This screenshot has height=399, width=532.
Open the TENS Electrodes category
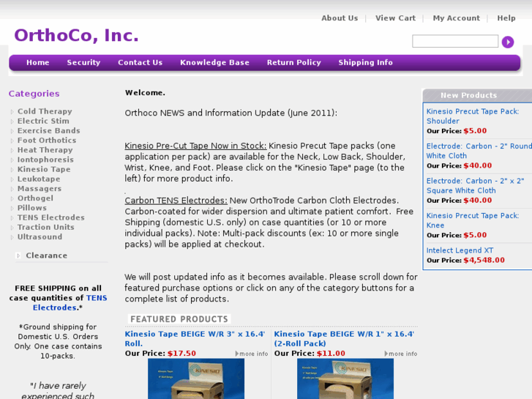[51, 217]
